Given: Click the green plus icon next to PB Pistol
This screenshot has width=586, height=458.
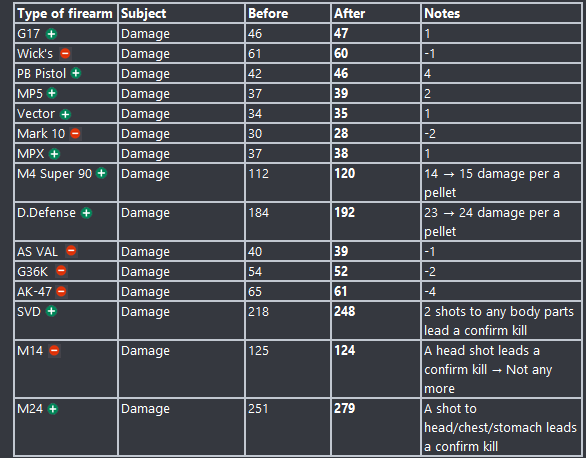Looking at the screenshot, I should [76, 73].
